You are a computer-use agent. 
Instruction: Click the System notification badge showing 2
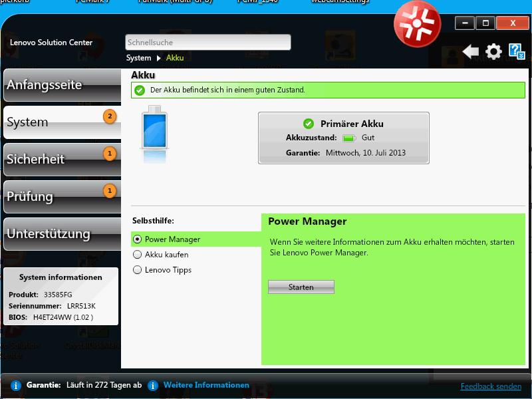[110, 116]
